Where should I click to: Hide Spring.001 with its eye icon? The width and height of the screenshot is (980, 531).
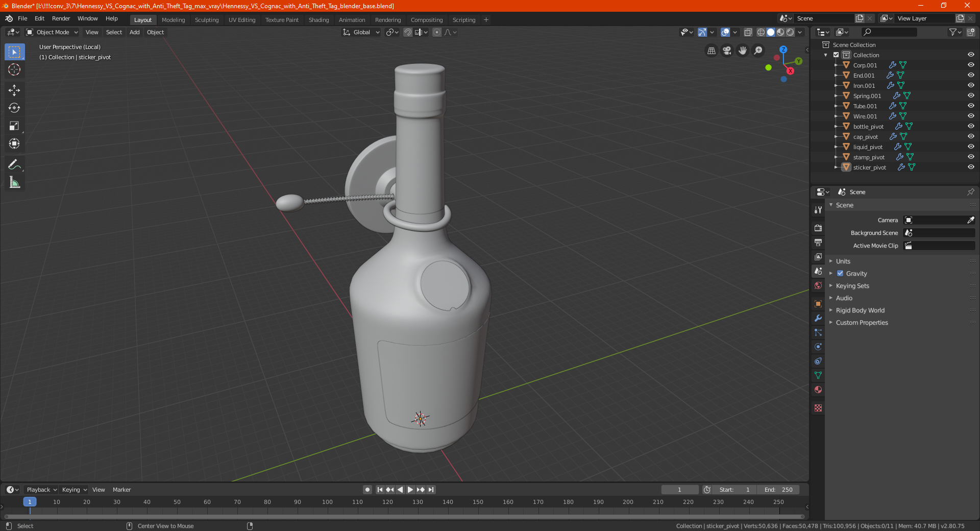coord(971,95)
